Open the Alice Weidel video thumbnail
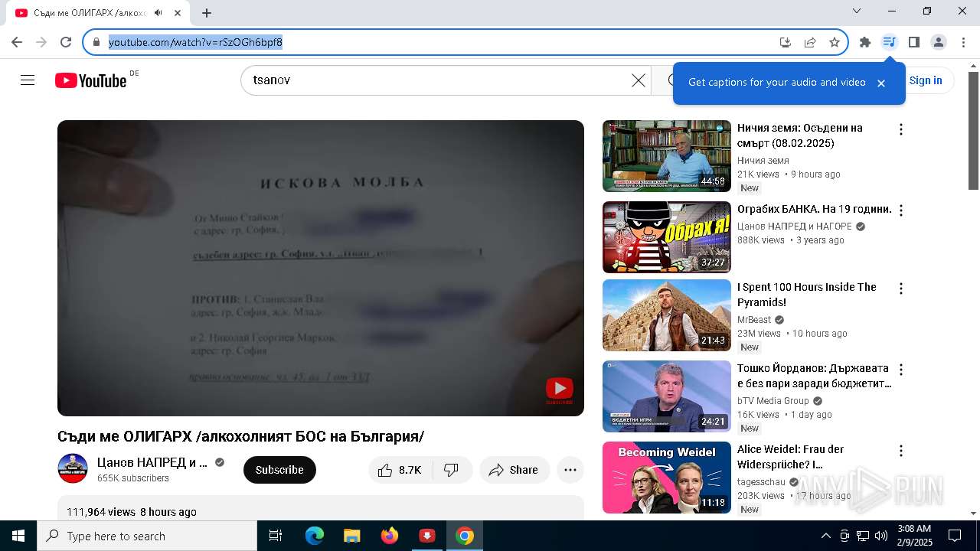Image resolution: width=980 pixels, height=551 pixels. click(667, 478)
